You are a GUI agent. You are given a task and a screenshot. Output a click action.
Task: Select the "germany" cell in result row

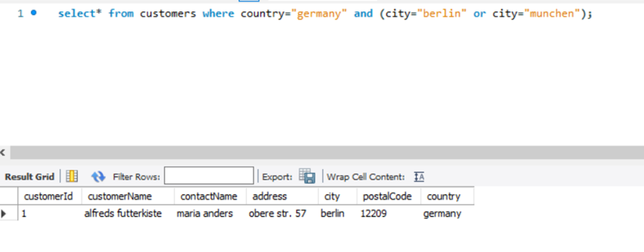point(447,214)
